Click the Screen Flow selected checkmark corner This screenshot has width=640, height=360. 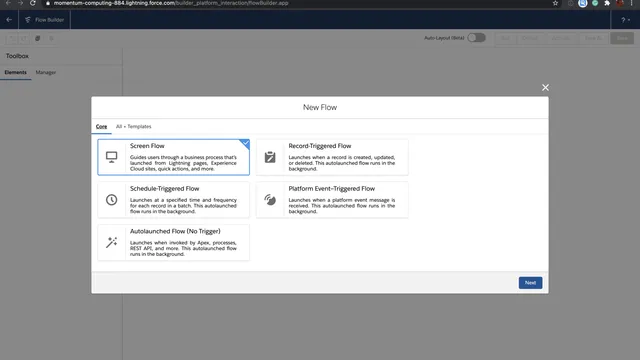point(245,143)
